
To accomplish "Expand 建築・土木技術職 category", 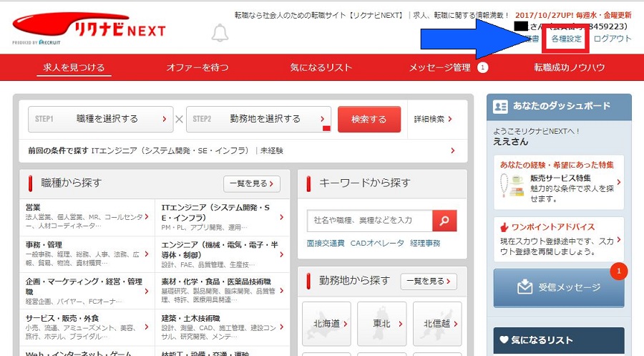I will tap(223, 327).
